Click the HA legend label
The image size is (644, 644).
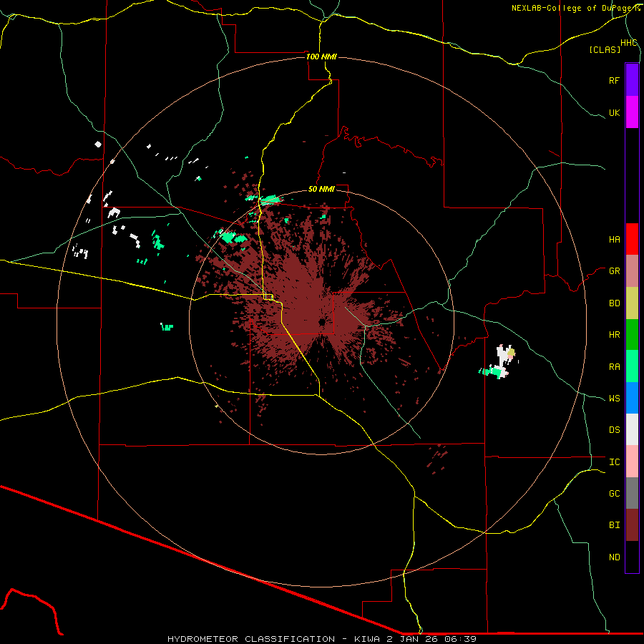614,240
